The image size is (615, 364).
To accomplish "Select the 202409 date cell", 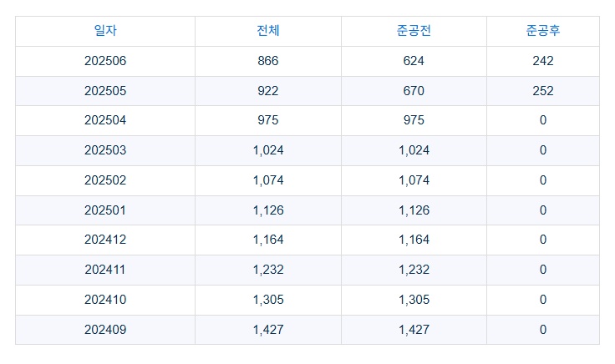I will point(105,330).
